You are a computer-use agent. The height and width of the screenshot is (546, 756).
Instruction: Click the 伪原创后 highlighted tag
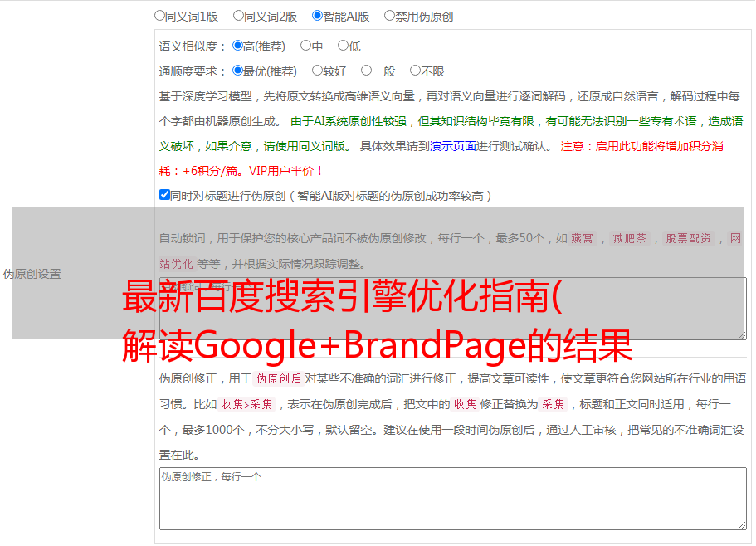point(279,378)
